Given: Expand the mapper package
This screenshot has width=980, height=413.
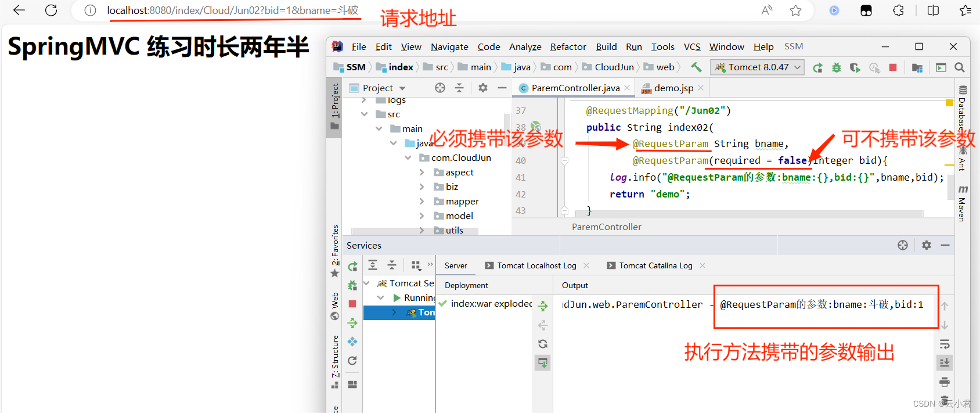Looking at the screenshot, I should [x=422, y=202].
